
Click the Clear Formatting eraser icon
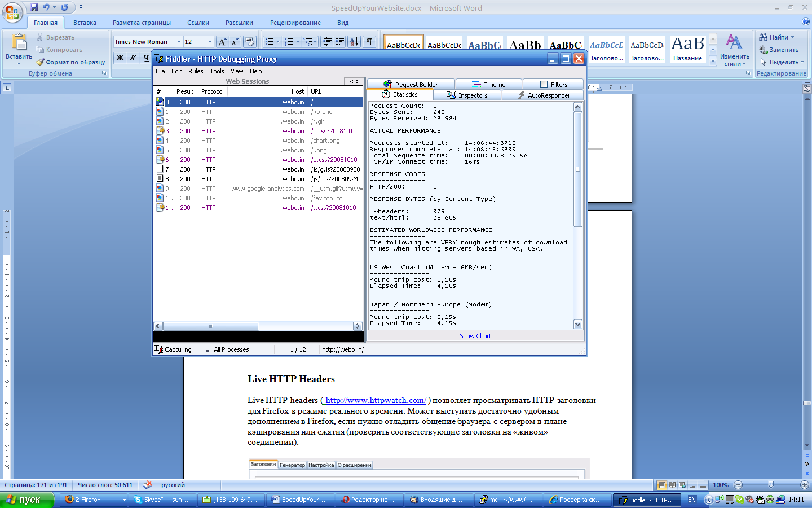(x=250, y=42)
